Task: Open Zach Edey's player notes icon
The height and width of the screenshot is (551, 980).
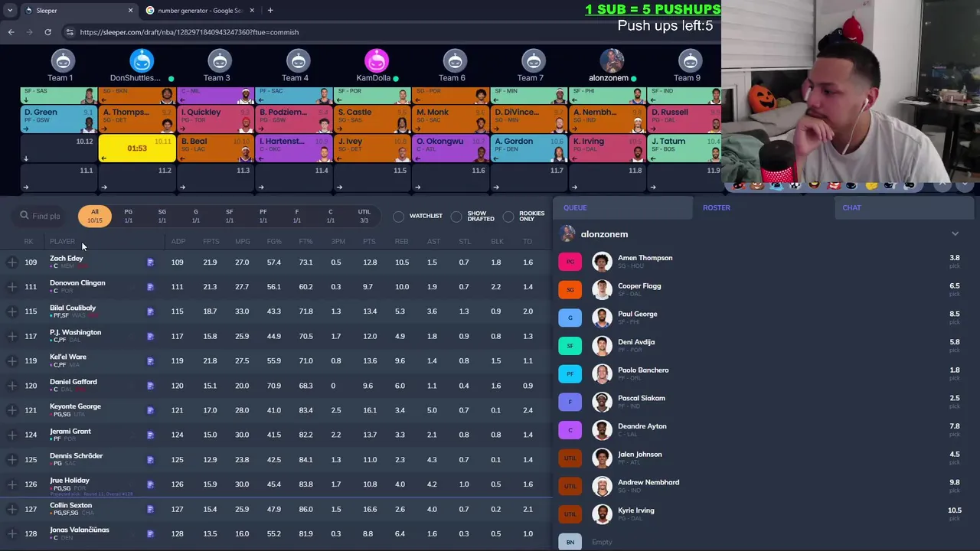Action: point(150,262)
